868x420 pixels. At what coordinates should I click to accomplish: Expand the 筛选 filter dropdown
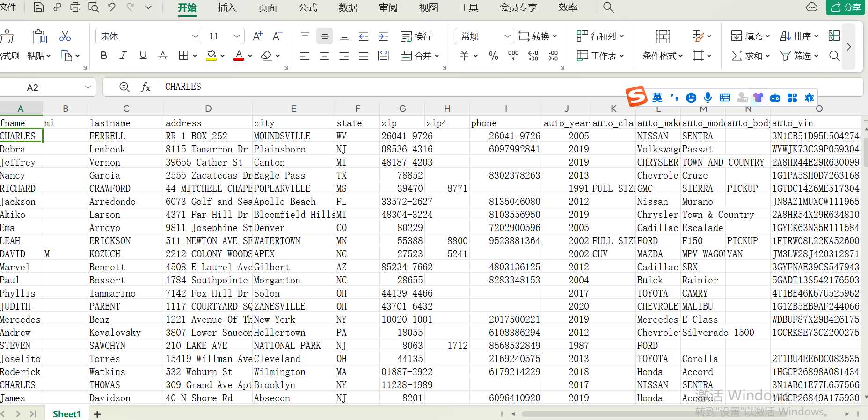[816, 56]
